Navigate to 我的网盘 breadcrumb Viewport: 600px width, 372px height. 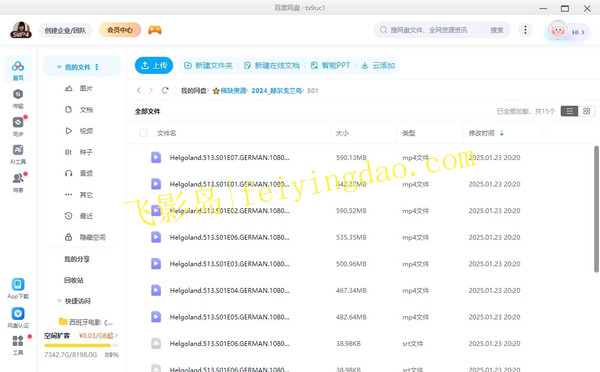pyautogui.click(x=194, y=91)
